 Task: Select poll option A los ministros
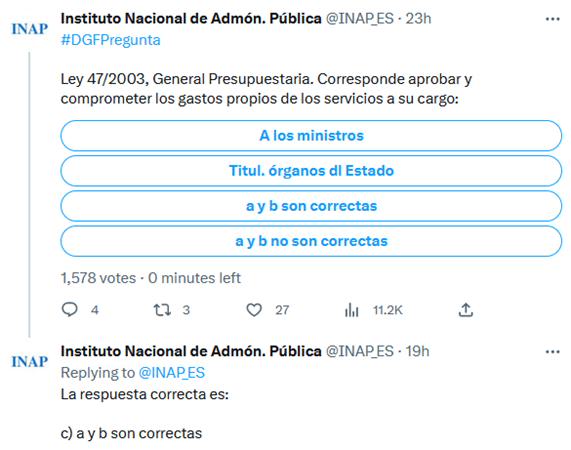[311, 135]
